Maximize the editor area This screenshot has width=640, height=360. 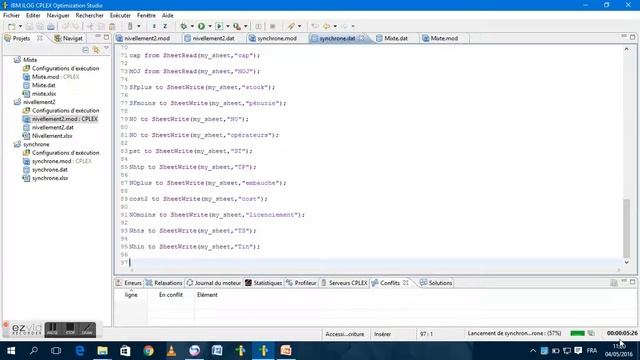(632, 37)
